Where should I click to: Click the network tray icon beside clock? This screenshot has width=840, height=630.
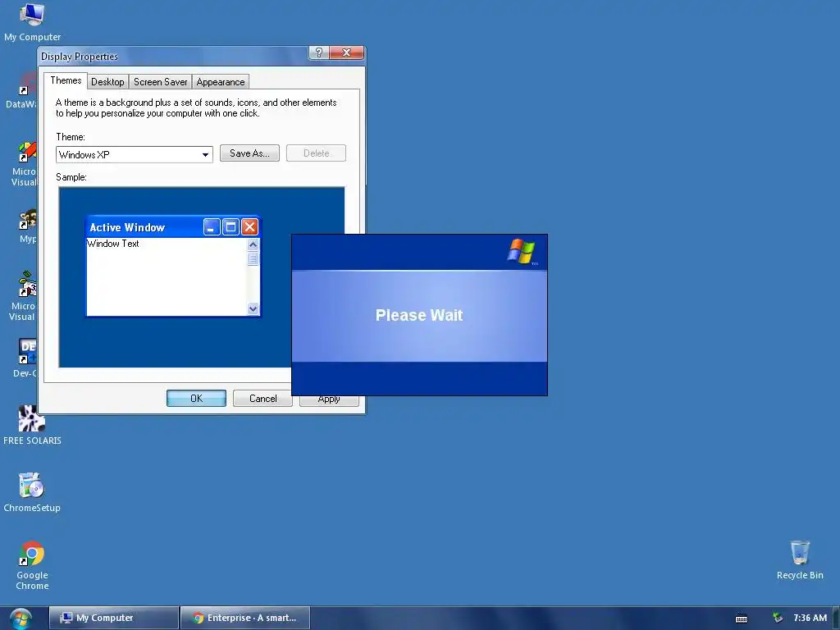tap(778, 619)
